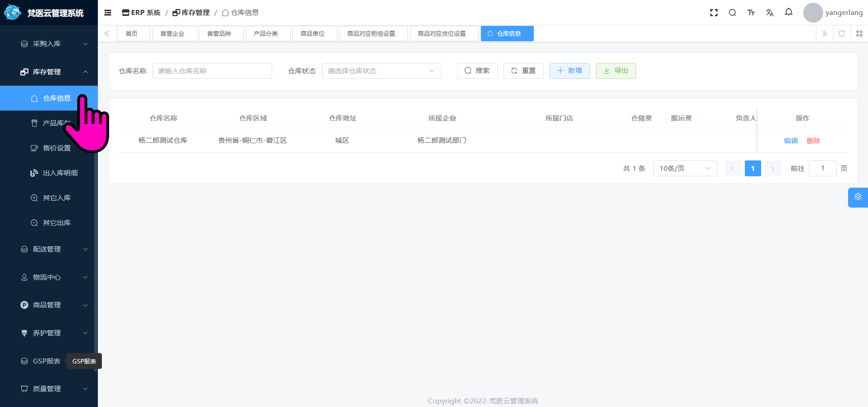The height and width of the screenshot is (407, 868).
Task: Enter fullscreen mode via top bar icon
Action: pyautogui.click(x=714, y=13)
